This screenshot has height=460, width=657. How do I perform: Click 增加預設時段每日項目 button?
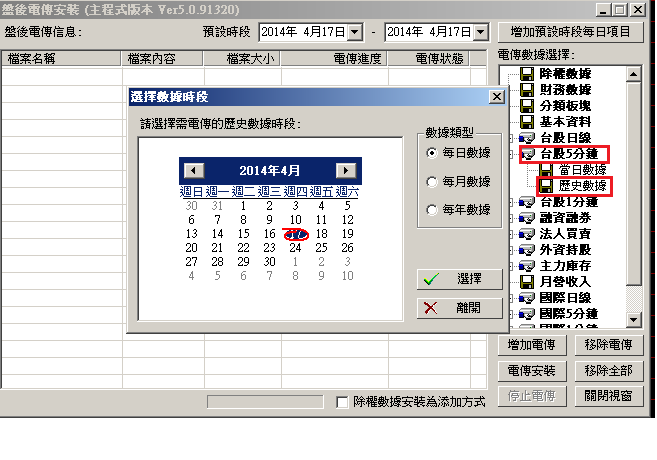point(570,32)
